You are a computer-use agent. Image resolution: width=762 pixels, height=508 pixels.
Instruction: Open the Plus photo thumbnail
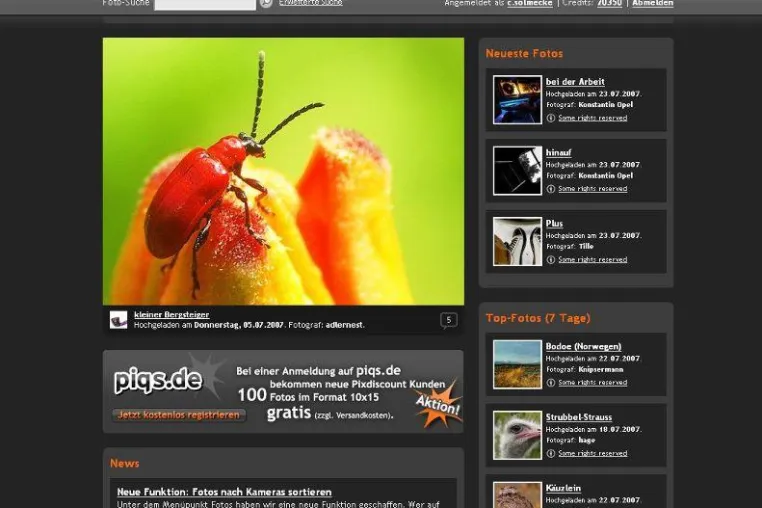click(x=517, y=242)
